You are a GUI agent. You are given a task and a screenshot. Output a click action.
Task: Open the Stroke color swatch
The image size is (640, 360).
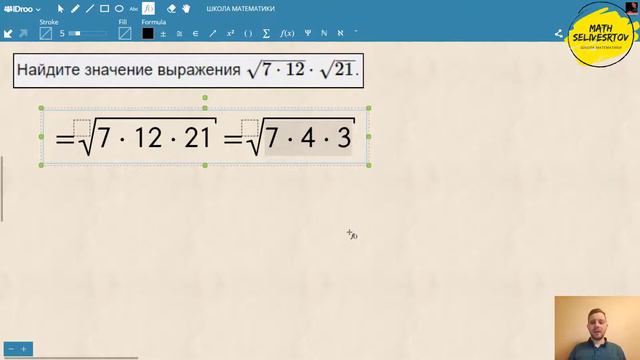pyautogui.click(x=46, y=33)
